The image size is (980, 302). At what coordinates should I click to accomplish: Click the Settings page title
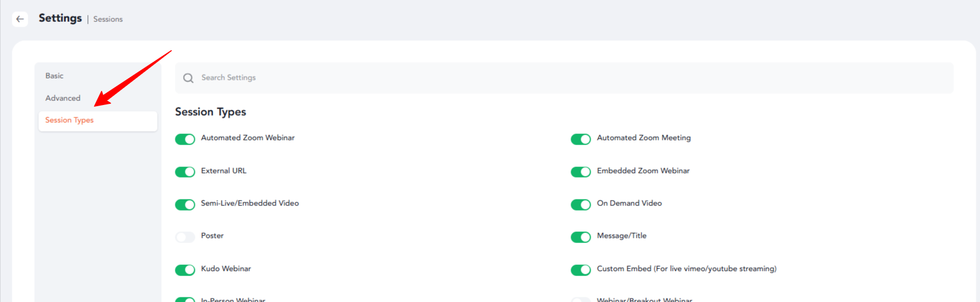tap(60, 18)
